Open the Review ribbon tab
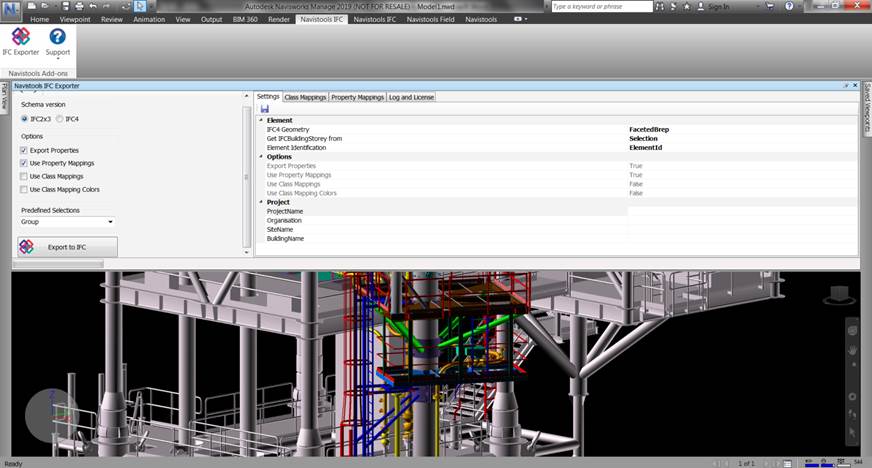The height and width of the screenshot is (468, 872). (112, 19)
